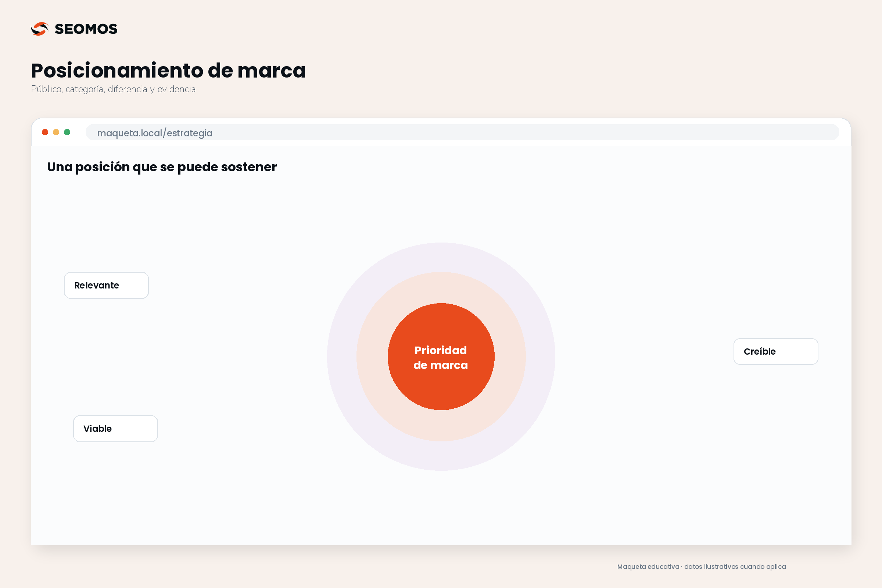Select the Relevante label card

[107, 286]
